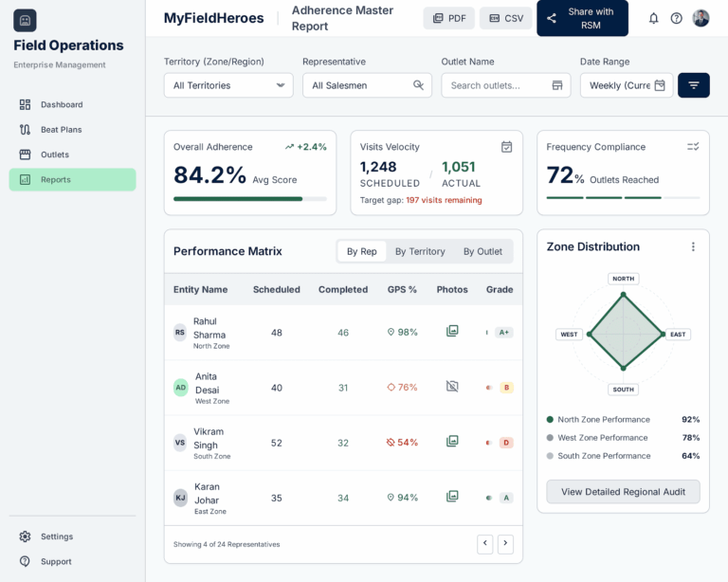The image size is (728, 582).
Task: Open the Visits Velocity calendar icon
Action: pyautogui.click(x=506, y=147)
